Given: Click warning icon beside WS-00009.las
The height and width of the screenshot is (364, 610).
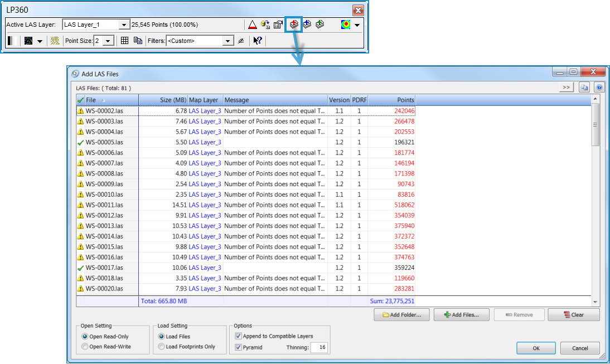Looking at the screenshot, I should [x=80, y=184].
